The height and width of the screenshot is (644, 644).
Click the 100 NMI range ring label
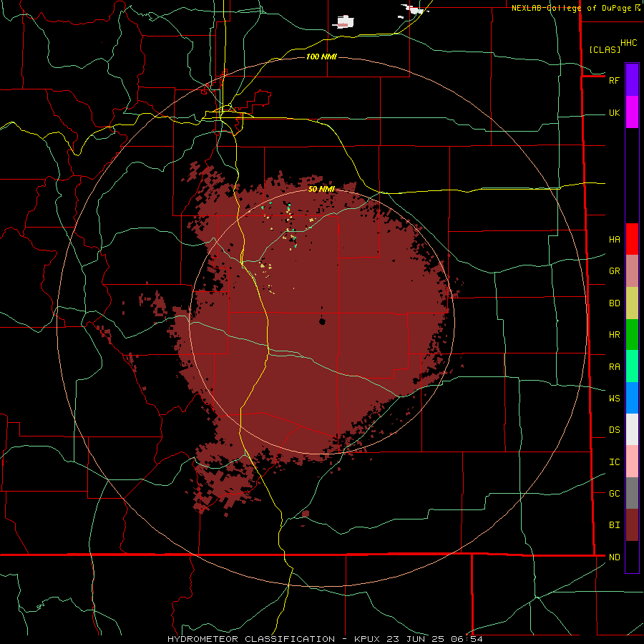coord(321,57)
